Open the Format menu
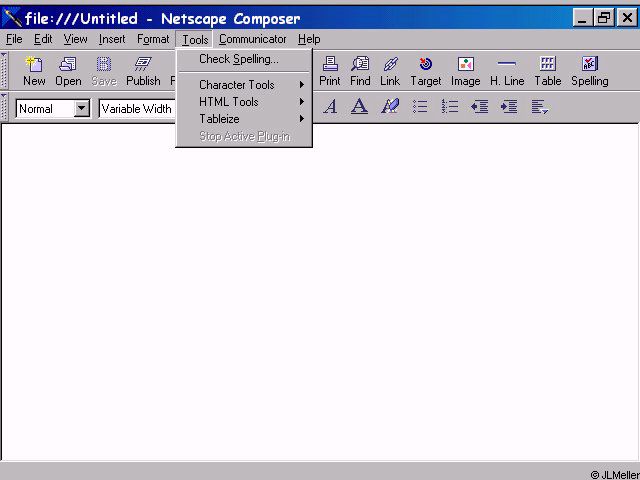640x480 pixels. 153,39
